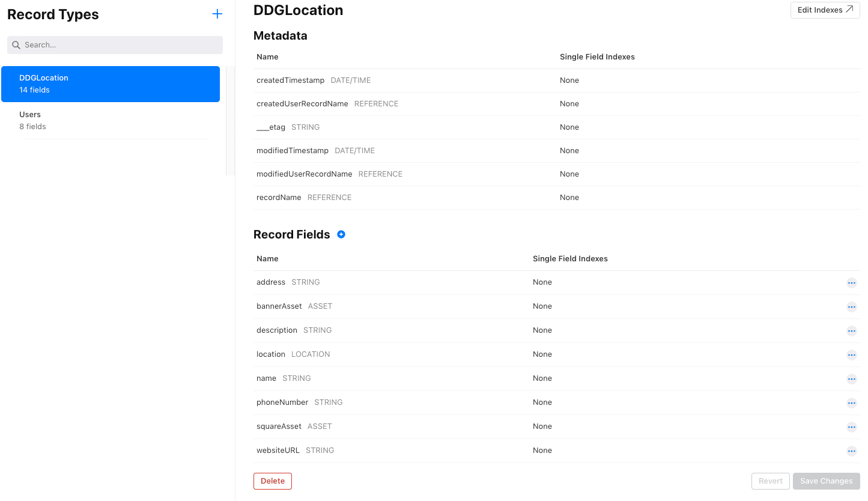Screen dimensions: 868x501
Task: Click the description field name
Action: (277, 330)
